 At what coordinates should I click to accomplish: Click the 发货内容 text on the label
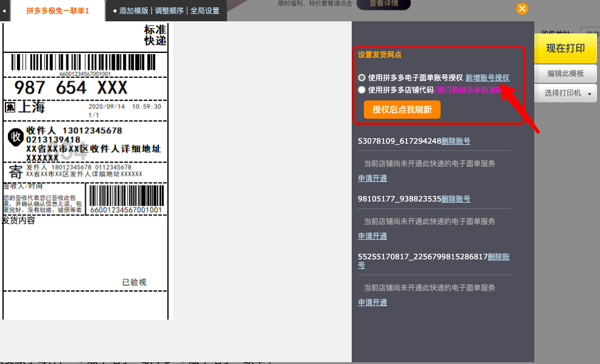19,220
